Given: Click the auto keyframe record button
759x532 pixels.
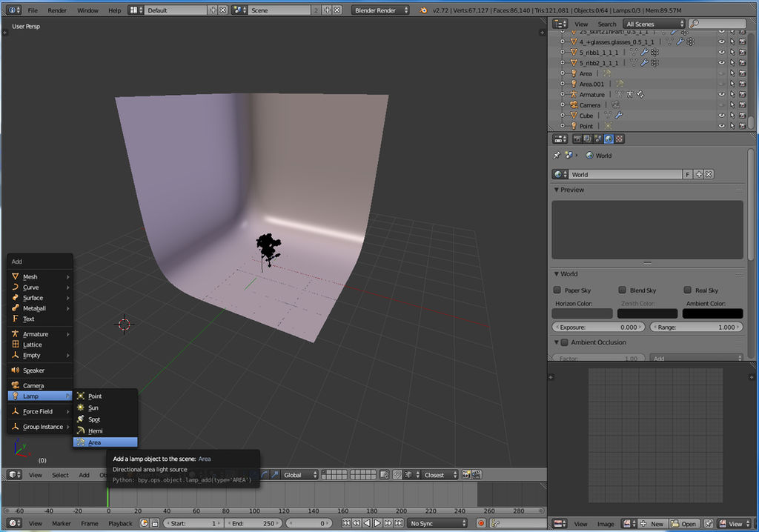Looking at the screenshot, I should (481, 523).
